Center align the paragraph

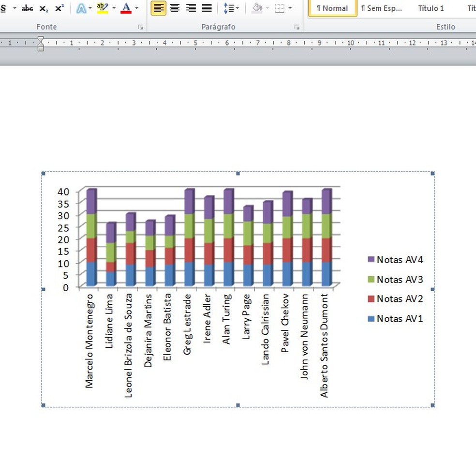[x=175, y=8]
